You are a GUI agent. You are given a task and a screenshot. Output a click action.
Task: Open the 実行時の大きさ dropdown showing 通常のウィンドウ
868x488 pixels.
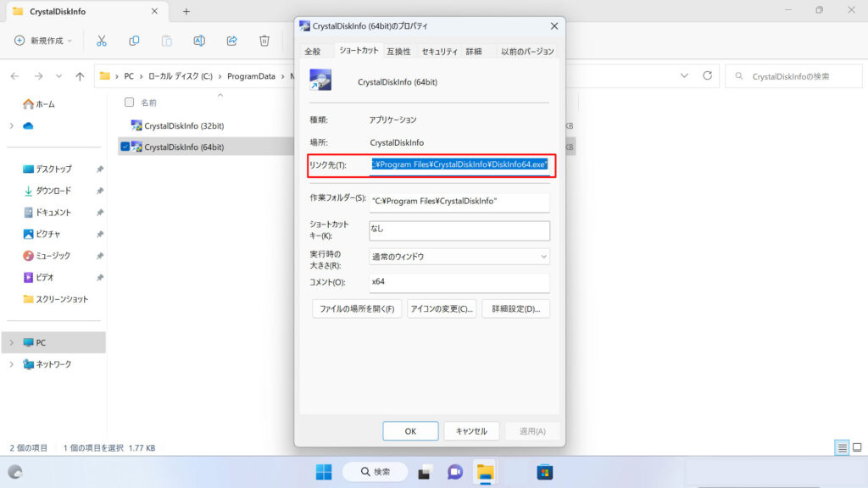[x=459, y=257]
